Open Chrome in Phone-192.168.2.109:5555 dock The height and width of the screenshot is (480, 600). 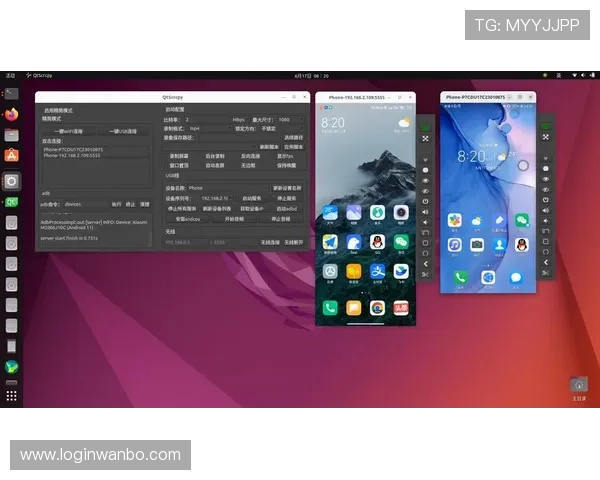377,308
